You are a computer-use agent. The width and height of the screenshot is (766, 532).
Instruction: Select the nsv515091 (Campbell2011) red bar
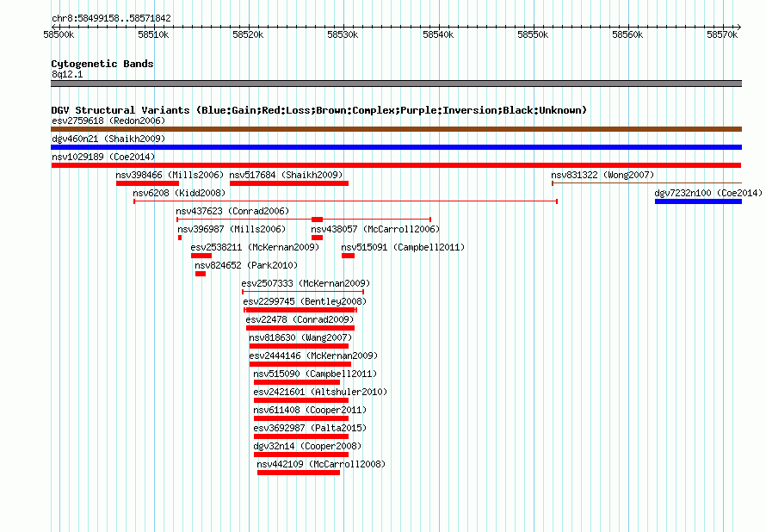(x=348, y=256)
